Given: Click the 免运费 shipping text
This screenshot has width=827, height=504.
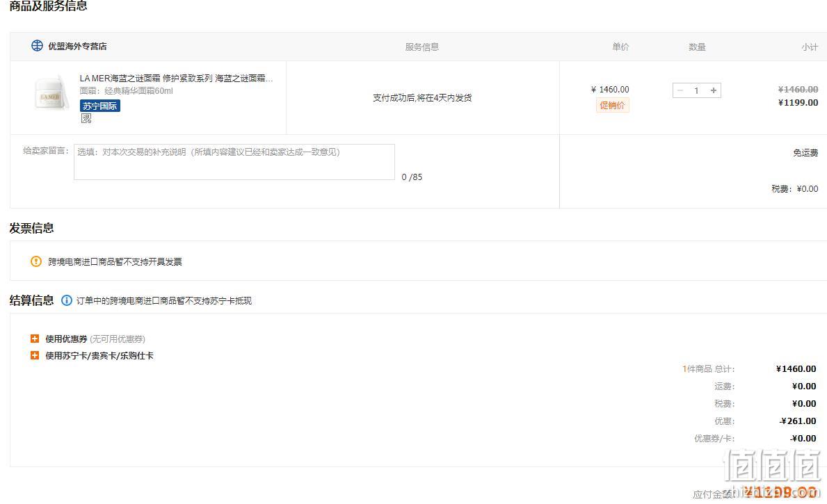Looking at the screenshot, I should (805, 153).
